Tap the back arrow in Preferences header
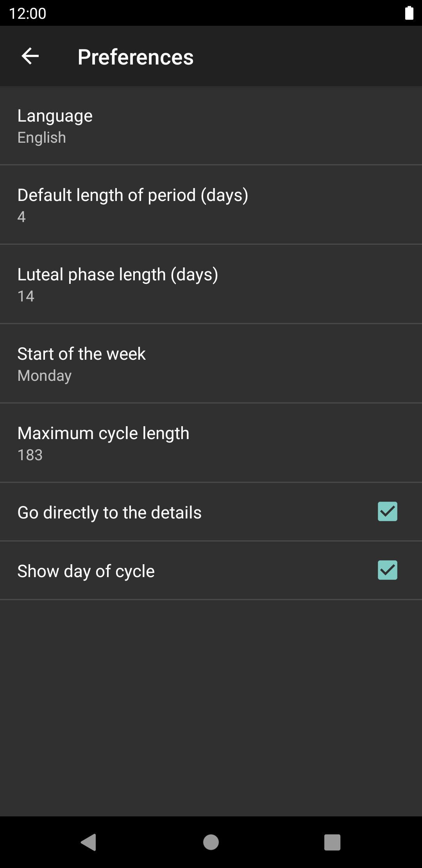 30,56
